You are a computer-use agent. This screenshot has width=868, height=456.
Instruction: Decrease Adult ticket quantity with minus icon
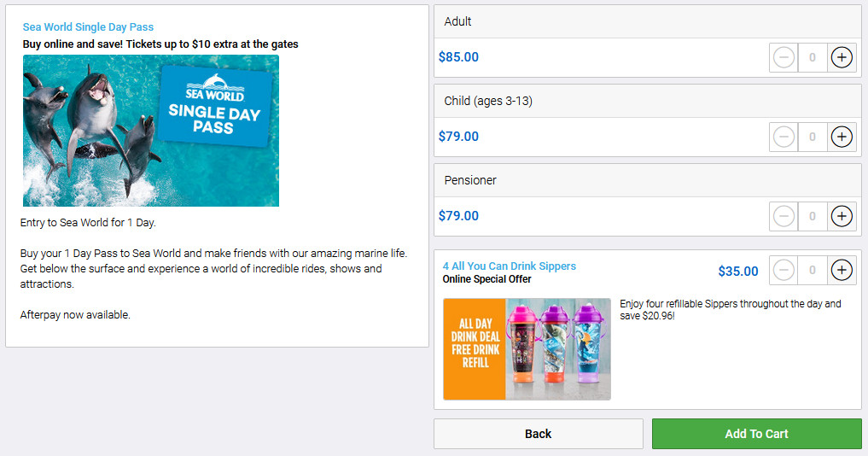[x=784, y=57]
